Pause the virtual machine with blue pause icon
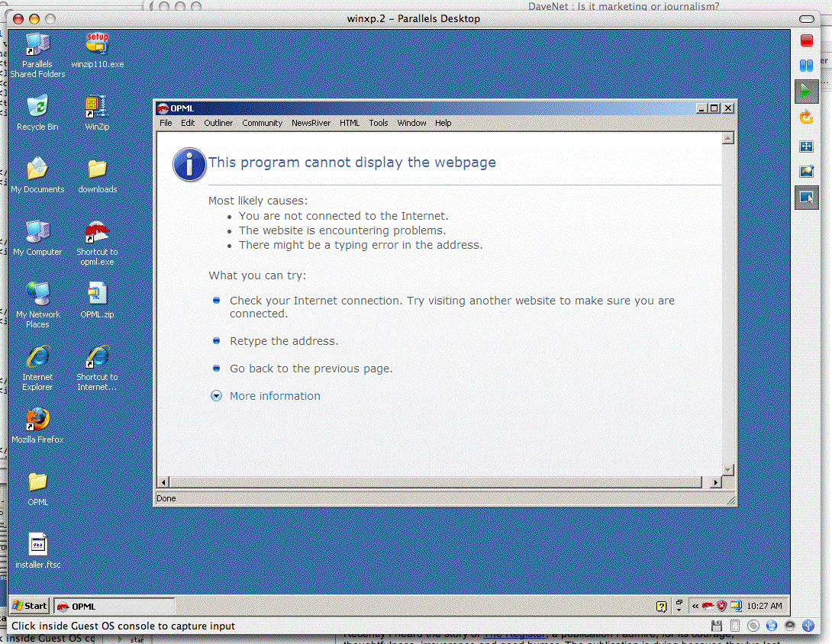This screenshot has width=832, height=644. click(806, 66)
